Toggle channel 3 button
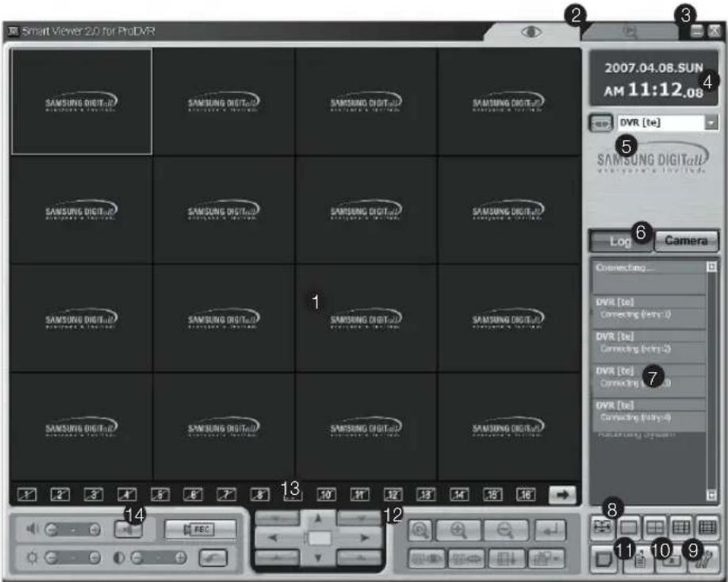This screenshot has width=728, height=582. tap(94, 495)
